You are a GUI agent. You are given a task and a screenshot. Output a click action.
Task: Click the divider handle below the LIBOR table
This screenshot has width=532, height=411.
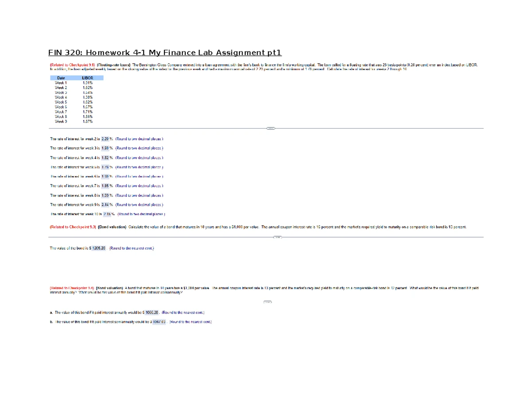270,129
